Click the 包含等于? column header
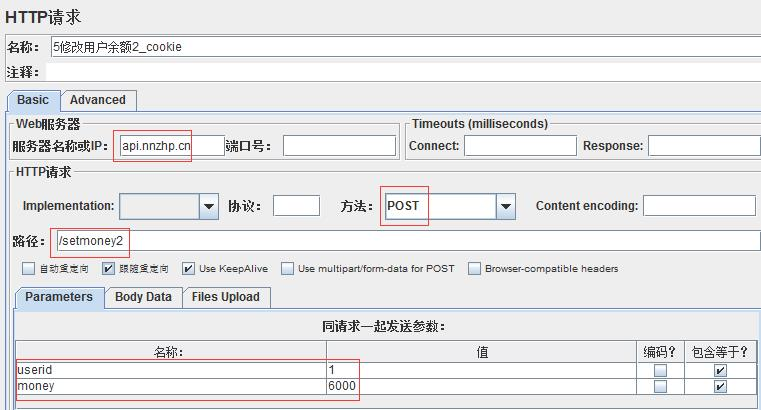This screenshot has height=410, width=761. tap(720, 352)
